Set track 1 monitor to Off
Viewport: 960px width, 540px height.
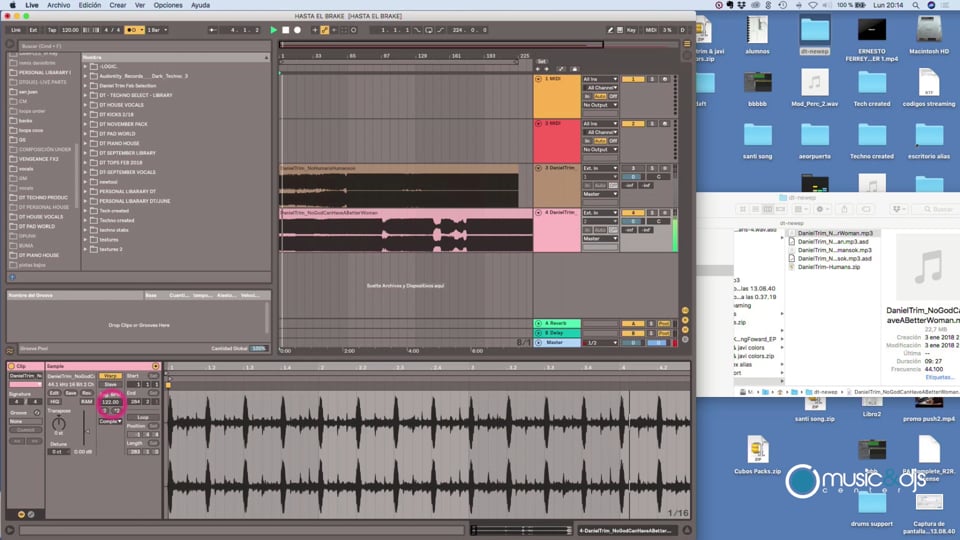[x=613, y=97]
